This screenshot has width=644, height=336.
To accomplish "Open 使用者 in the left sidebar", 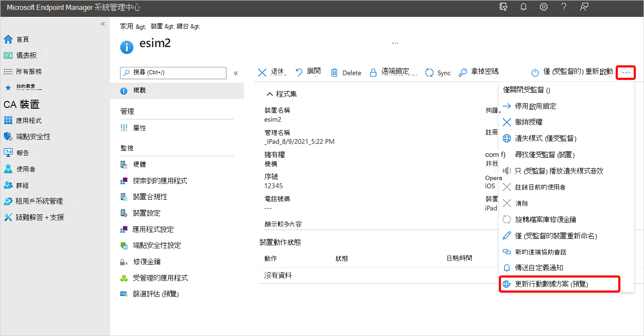I will point(20,169).
